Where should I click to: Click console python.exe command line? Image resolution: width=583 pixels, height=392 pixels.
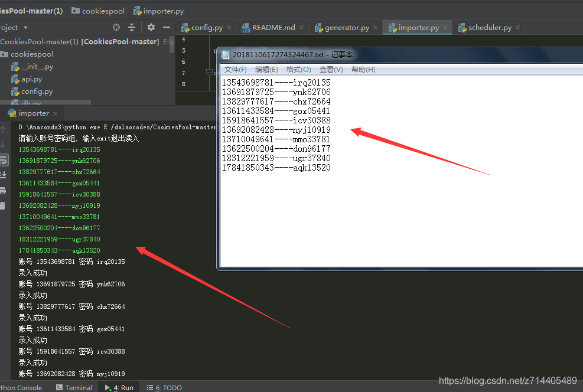click(117, 127)
